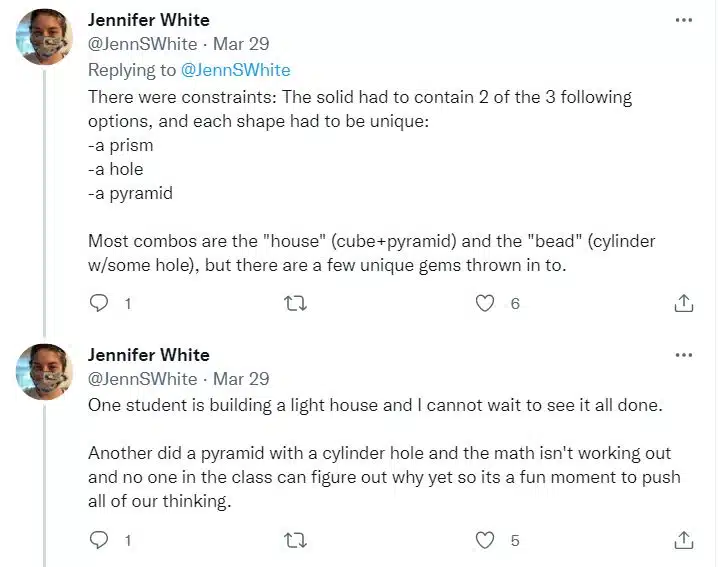
Task: View profile photo on second tweet
Action: (x=44, y=372)
